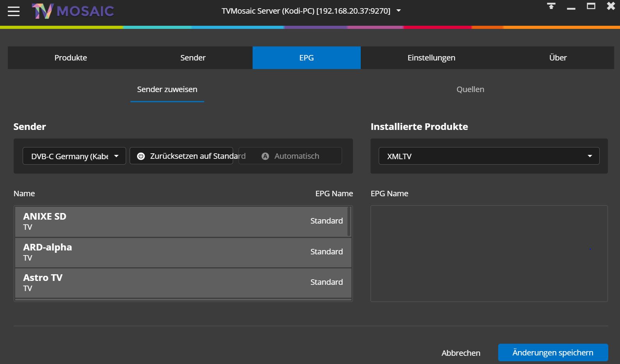620x364 pixels.
Task: Select the Sender zuweisen sub-tab
Action: click(x=167, y=90)
